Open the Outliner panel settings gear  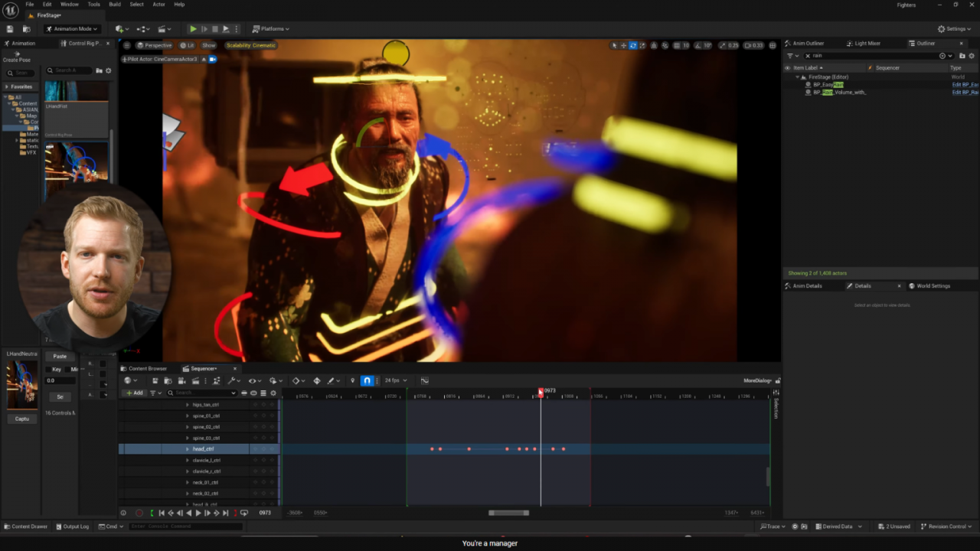972,56
